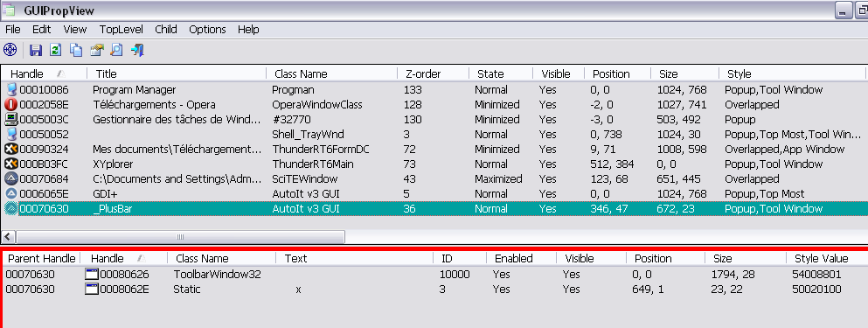Sort child list by Text column header
868x328 pixels.
point(355,258)
